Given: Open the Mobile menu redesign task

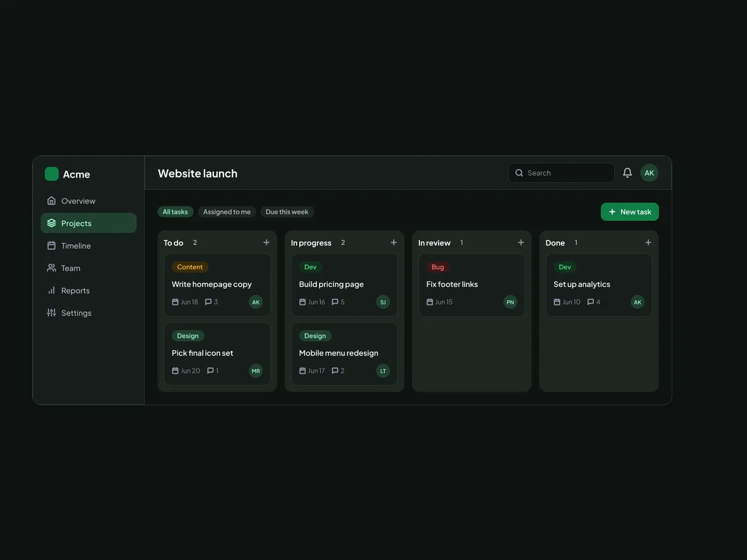Looking at the screenshot, I should 345,354.
